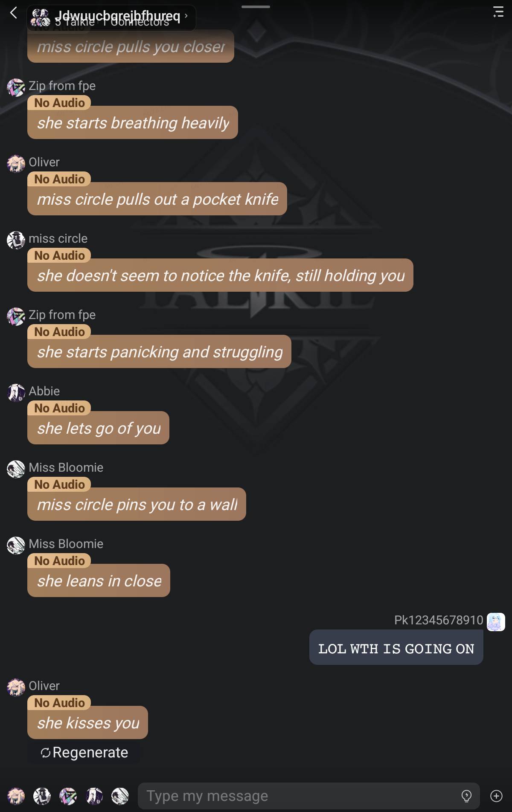Select Abbie avatar in bottom character row
The height and width of the screenshot is (812, 512).
[94, 796]
